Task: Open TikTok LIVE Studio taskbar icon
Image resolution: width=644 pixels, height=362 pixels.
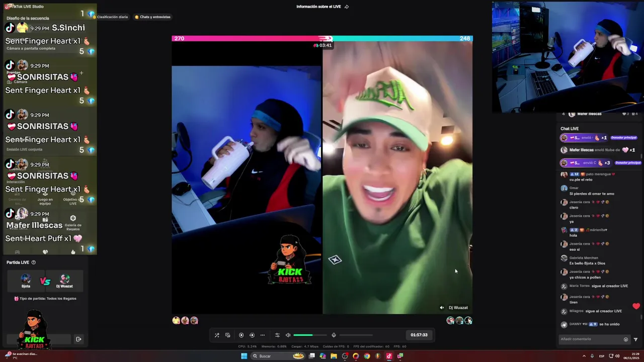Action: click(389, 356)
